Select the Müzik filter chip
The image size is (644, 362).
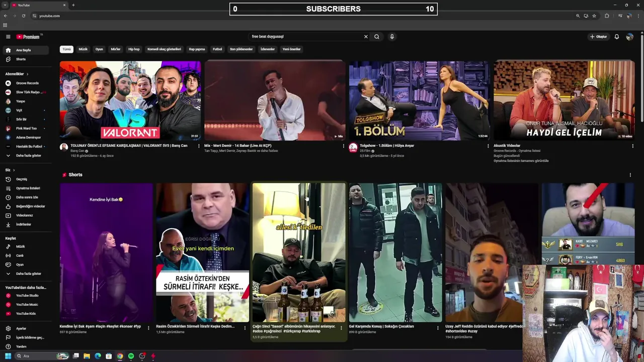[83, 49]
